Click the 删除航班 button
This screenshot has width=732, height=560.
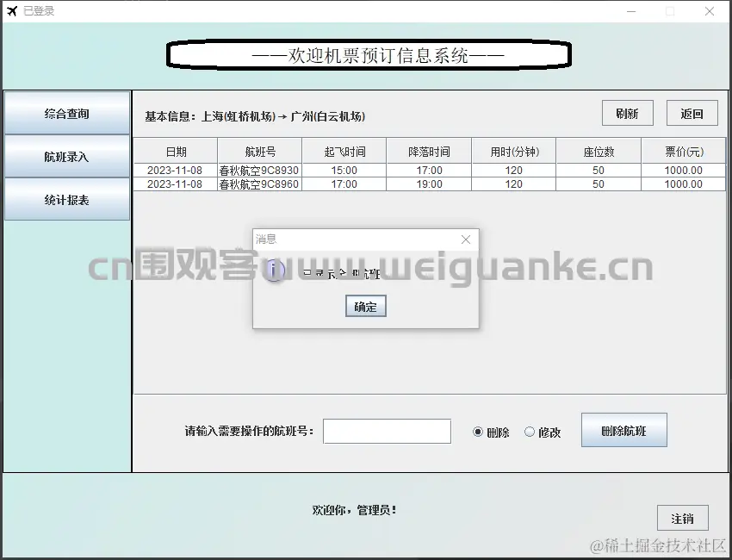click(x=624, y=430)
